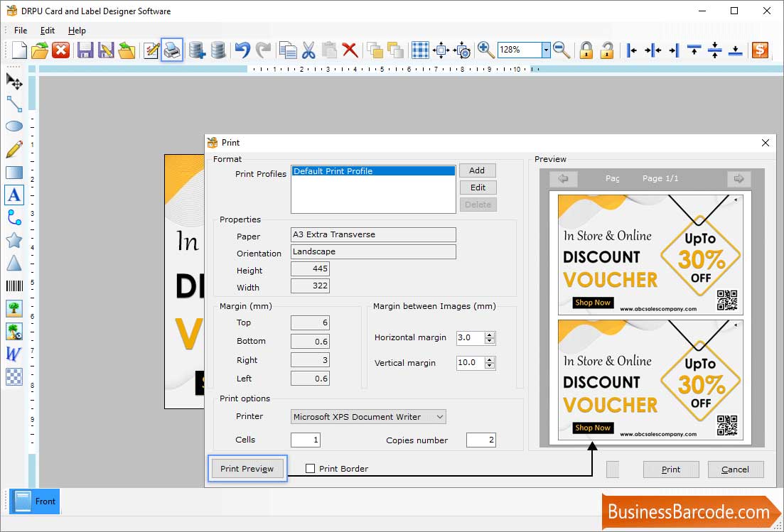Select the Barcode tool in sidebar
The image size is (784, 532).
(14, 286)
